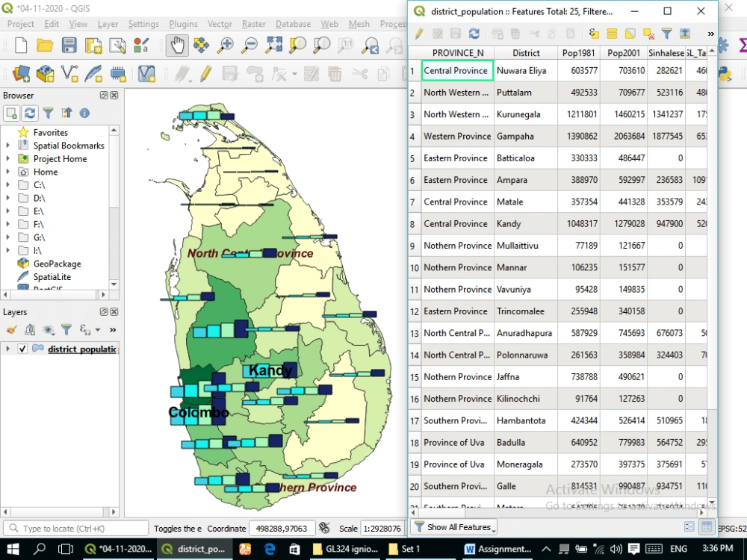The width and height of the screenshot is (747, 560).
Task: Open the Show All Features filter dropdown
Action: point(454,527)
